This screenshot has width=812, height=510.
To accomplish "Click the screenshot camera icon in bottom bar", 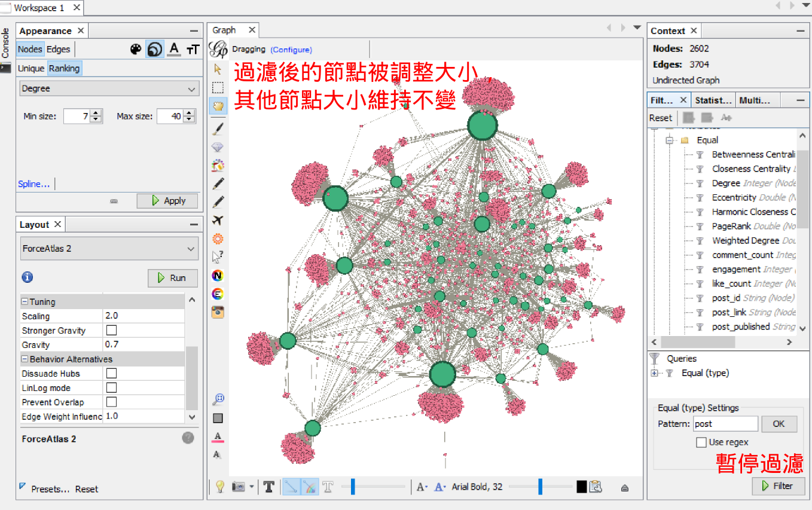I will coord(239,487).
